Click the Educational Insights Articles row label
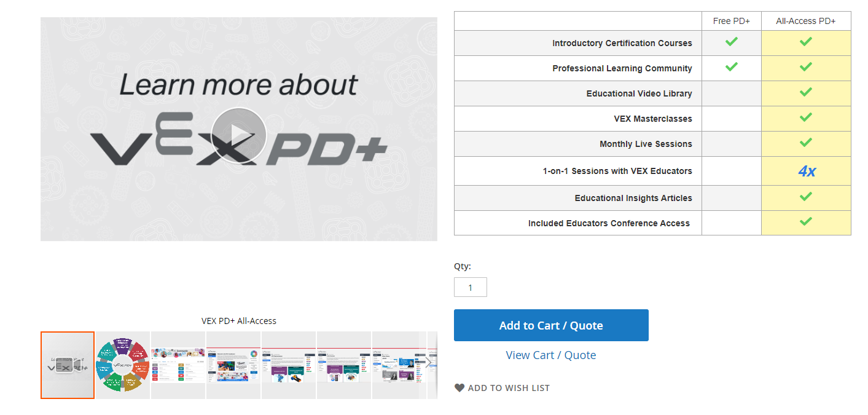Screen dimensions: 868x415 coord(633,198)
